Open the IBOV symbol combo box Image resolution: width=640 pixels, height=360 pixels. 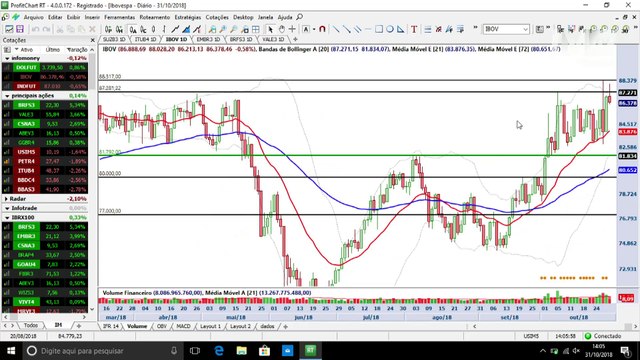506,29
